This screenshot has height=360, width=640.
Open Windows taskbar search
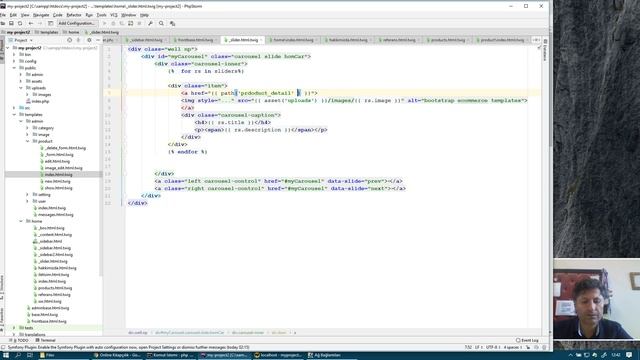click(x=18, y=355)
